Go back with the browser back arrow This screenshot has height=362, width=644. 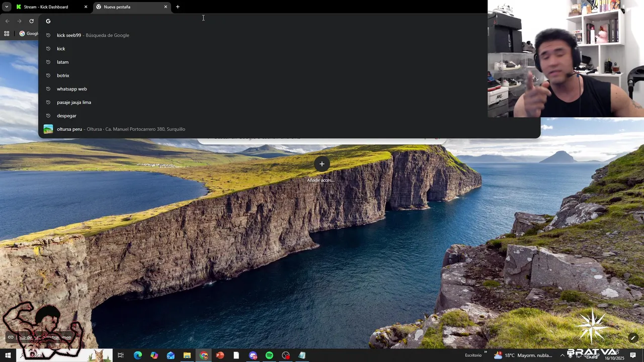[x=7, y=21]
